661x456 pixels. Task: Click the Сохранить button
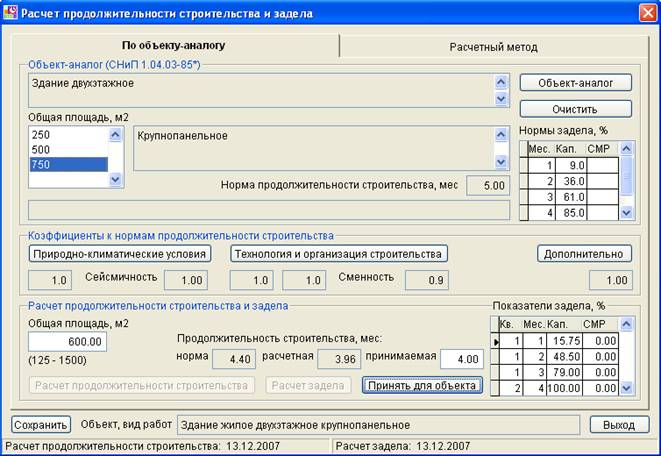click(x=41, y=424)
